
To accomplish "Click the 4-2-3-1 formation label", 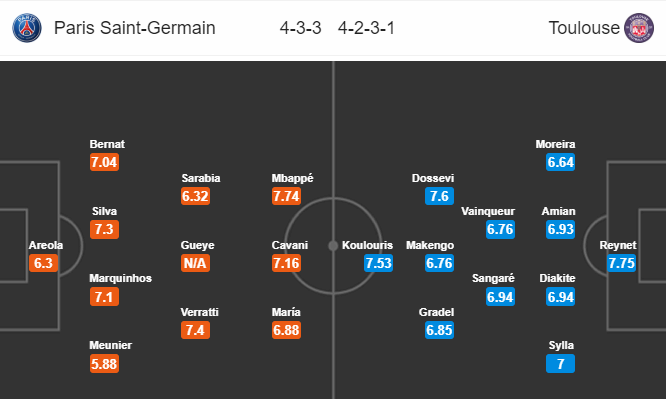I will coord(367,28).
